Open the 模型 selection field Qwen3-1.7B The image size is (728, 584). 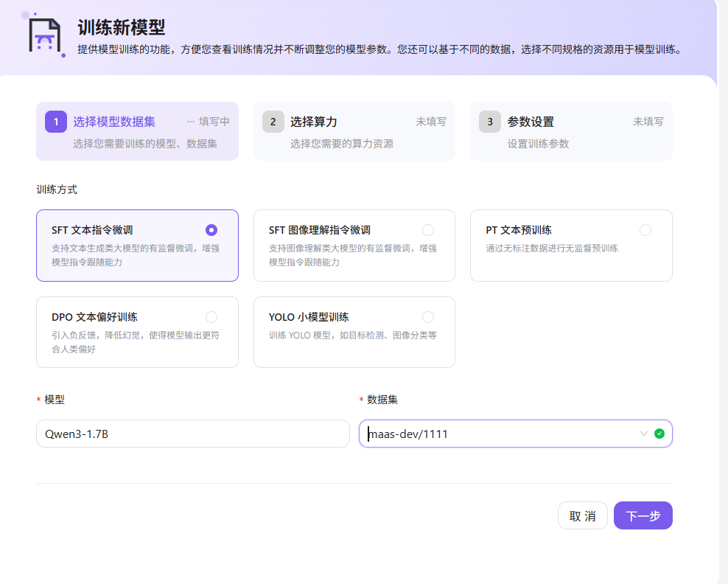pos(193,434)
